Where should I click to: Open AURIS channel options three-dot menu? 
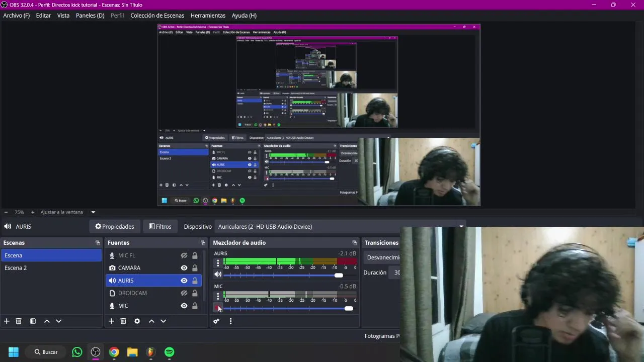218,263
